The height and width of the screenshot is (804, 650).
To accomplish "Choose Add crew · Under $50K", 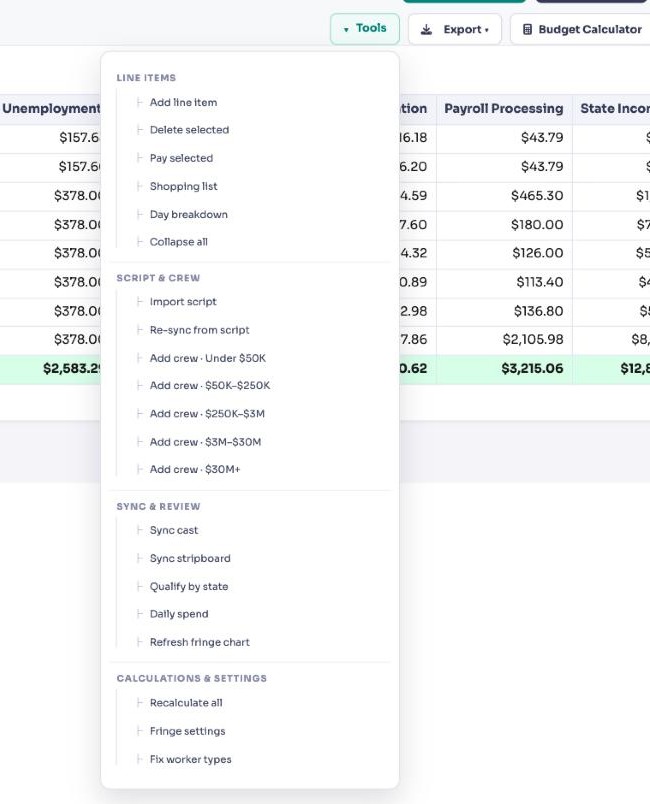I will pyautogui.click(x=208, y=358).
